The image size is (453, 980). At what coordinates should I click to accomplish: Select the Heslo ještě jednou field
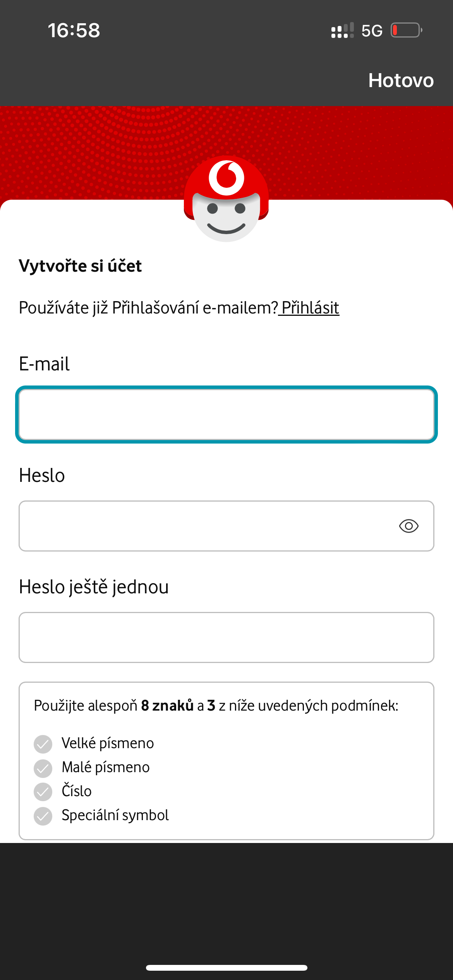pos(226,637)
